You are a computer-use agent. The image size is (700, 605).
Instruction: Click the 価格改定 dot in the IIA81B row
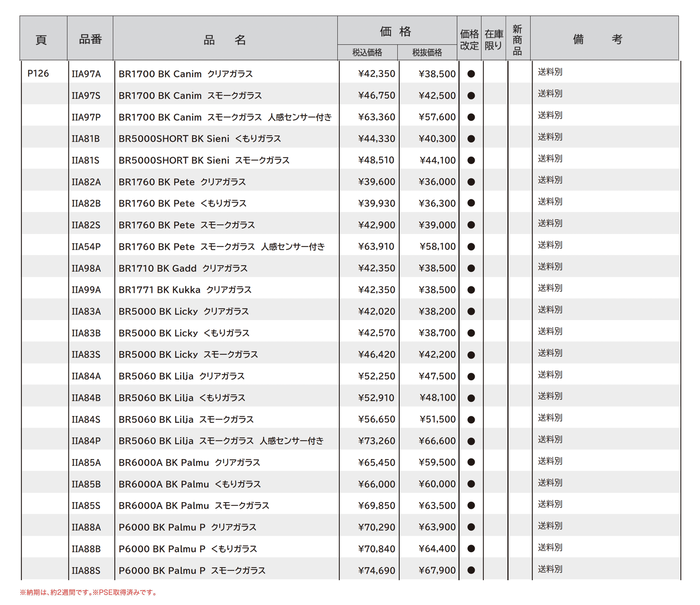(x=471, y=139)
